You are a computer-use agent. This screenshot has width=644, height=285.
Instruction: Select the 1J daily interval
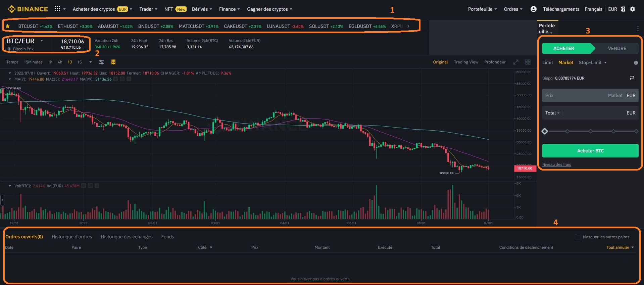click(70, 62)
